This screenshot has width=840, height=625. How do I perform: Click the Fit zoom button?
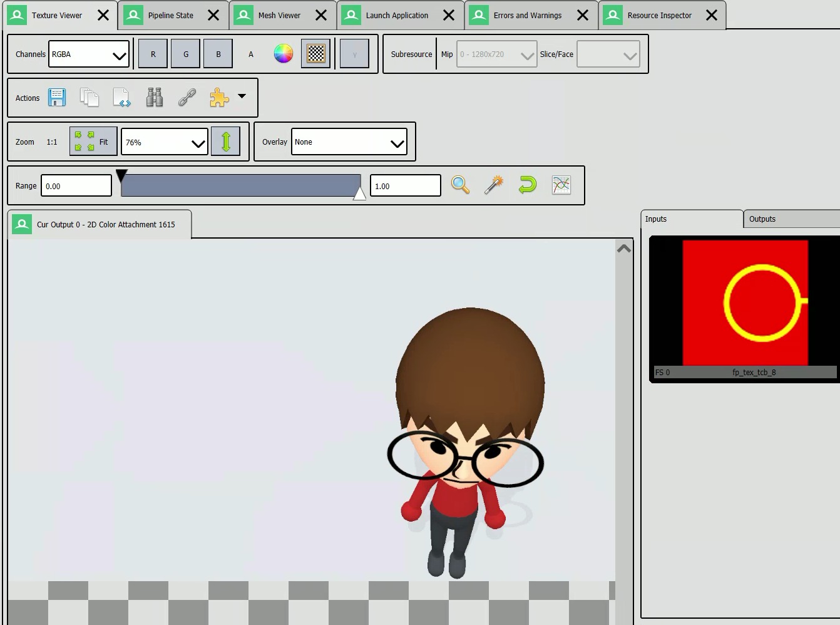93,142
